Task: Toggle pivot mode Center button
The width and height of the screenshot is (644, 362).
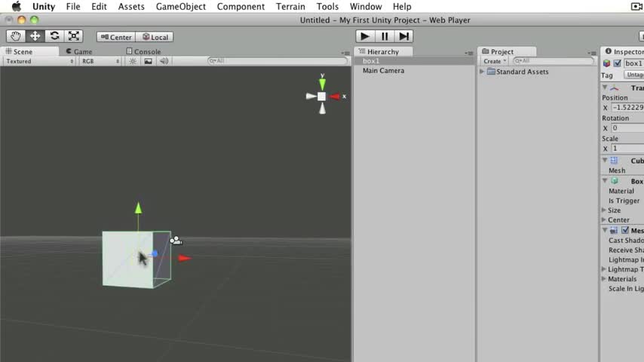Action: pyautogui.click(x=116, y=37)
